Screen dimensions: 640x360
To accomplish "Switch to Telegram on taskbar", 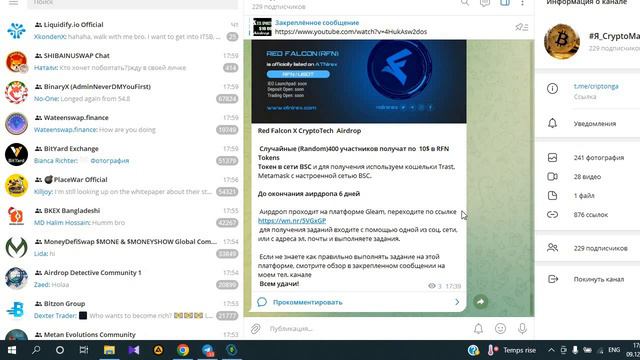I will (x=208, y=350).
